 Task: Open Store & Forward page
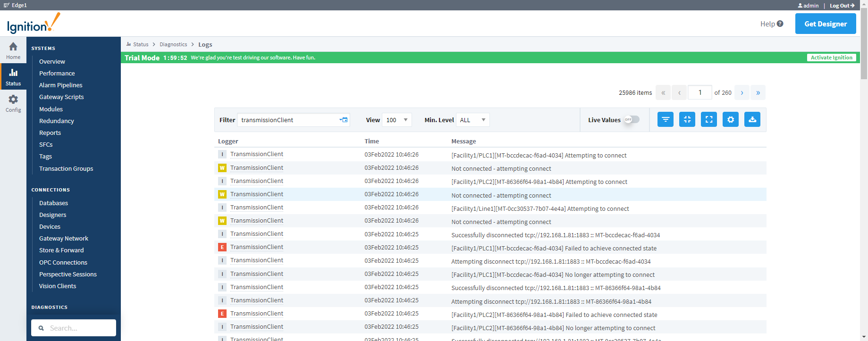click(x=61, y=250)
